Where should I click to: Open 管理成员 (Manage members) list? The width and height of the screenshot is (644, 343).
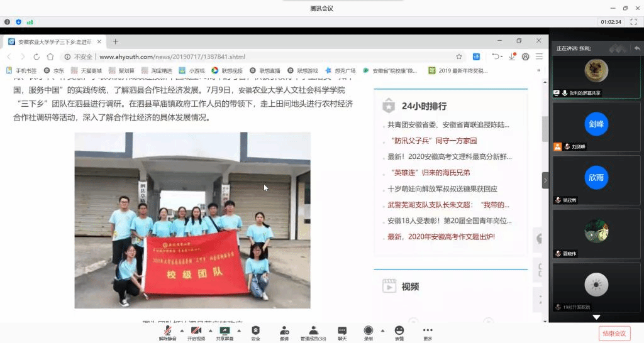coord(313,330)
